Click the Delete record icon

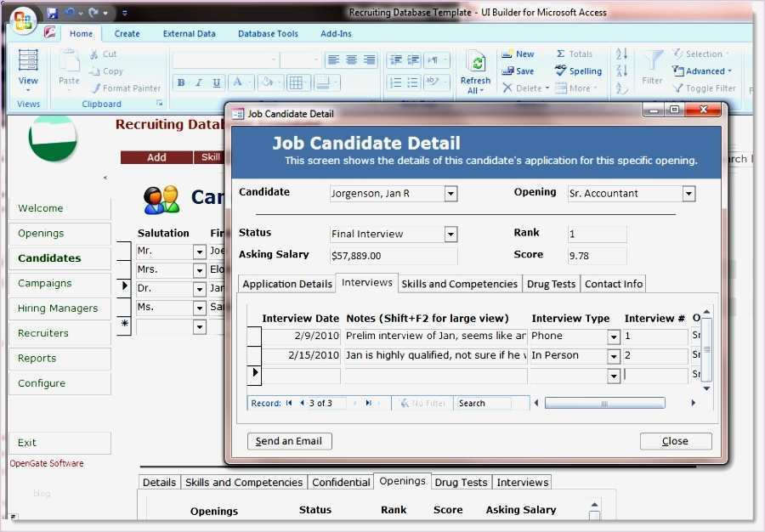(507, 88)
